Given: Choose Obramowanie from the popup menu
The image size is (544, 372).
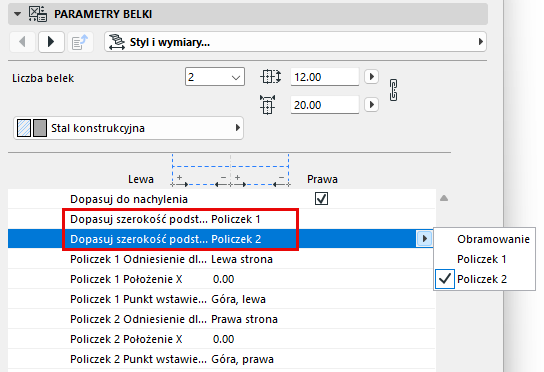Looking at the screenshot, I should [x=493, y=239].
